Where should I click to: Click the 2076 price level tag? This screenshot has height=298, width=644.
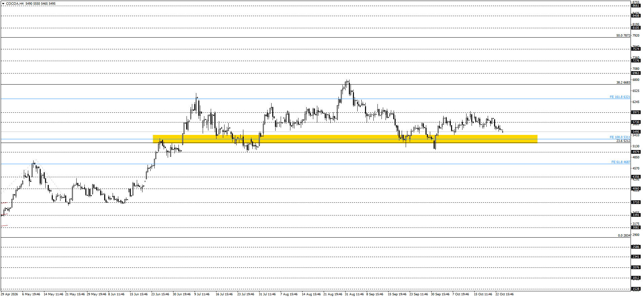pos(636,267)
